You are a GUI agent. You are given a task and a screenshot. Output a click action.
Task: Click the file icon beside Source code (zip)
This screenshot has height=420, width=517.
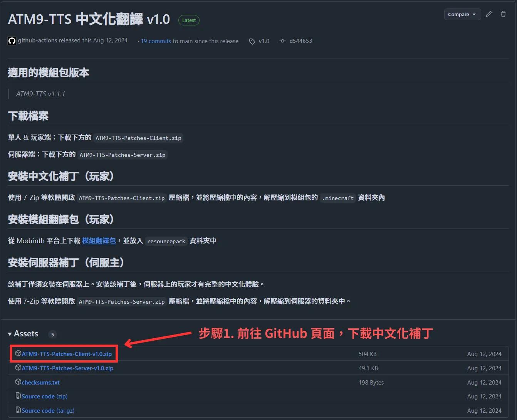coord(18,396)
